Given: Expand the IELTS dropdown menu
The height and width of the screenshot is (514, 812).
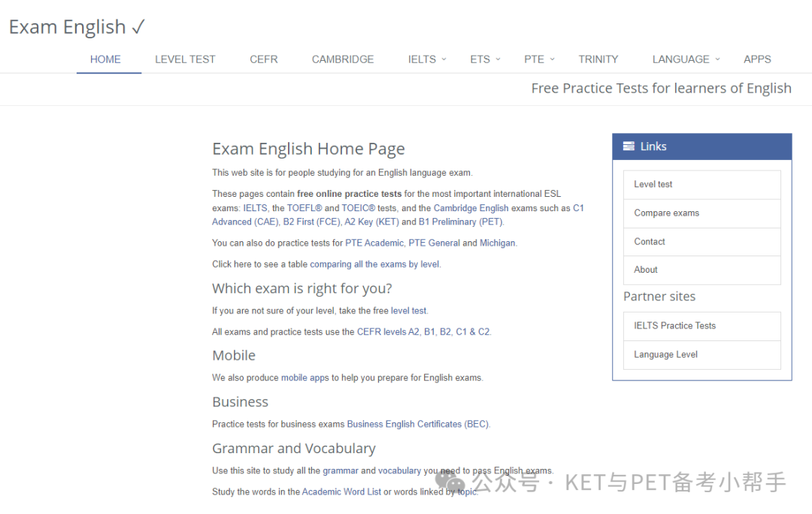Looking at the screenshot, I should tap(427, 59).
